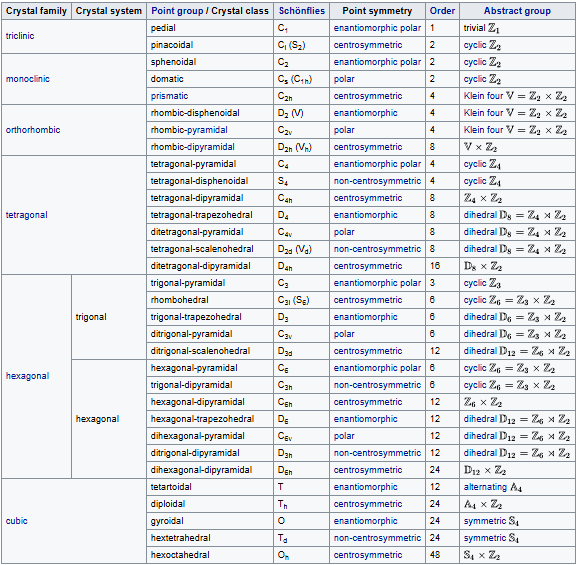
Task: Open the monoclinic crystal family link
Action: [x=28, y=79]
